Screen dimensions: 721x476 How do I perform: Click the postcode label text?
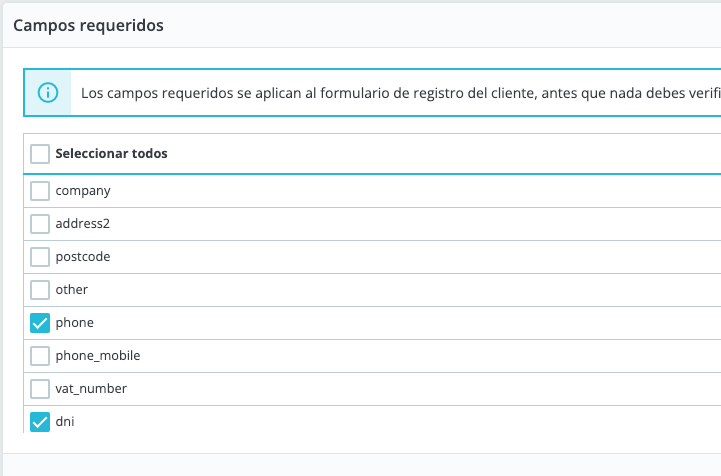[83, 257]
